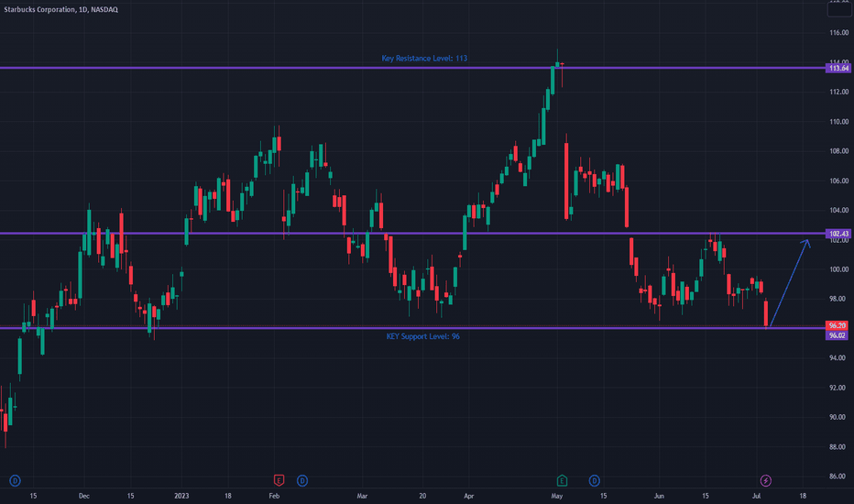Viewport: 854px width, 504px height.
Task: Click the rectangle button in the top-right corner
Action: tap(839, 9)
